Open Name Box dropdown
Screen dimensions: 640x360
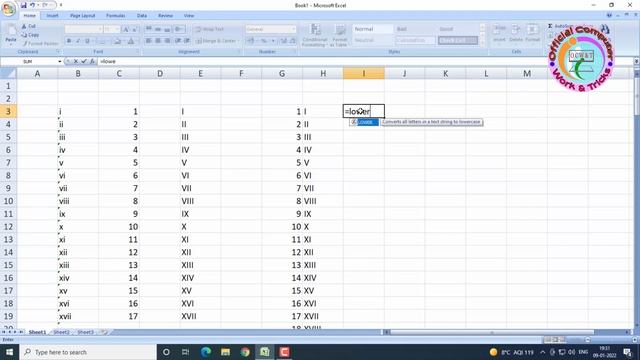coord(60,61)
